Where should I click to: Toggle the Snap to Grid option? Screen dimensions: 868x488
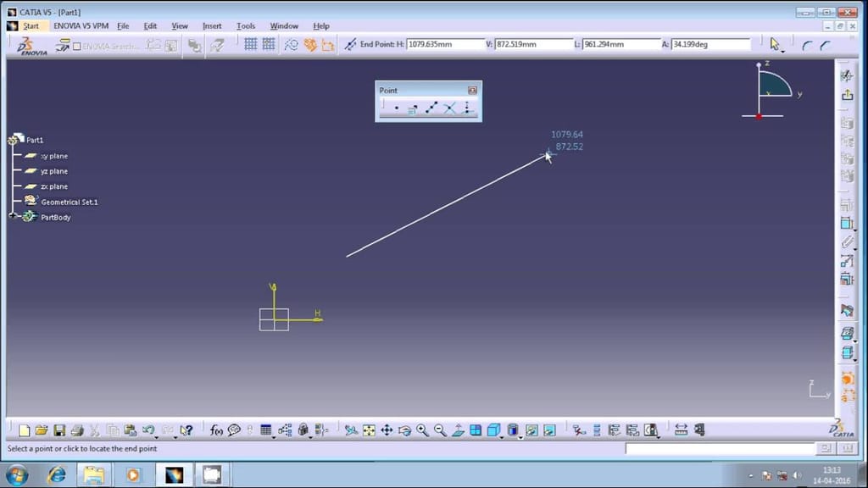pos(270,43)
